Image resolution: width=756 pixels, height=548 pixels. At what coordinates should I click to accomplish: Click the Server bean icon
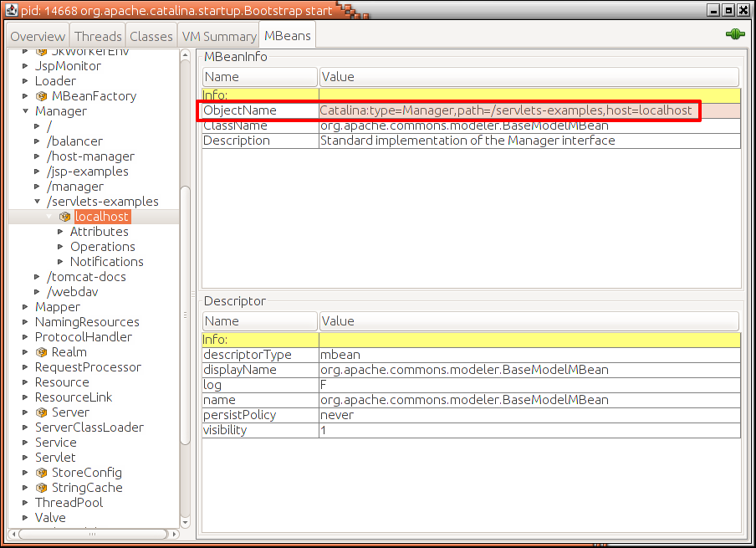click(x=41, y=412)
